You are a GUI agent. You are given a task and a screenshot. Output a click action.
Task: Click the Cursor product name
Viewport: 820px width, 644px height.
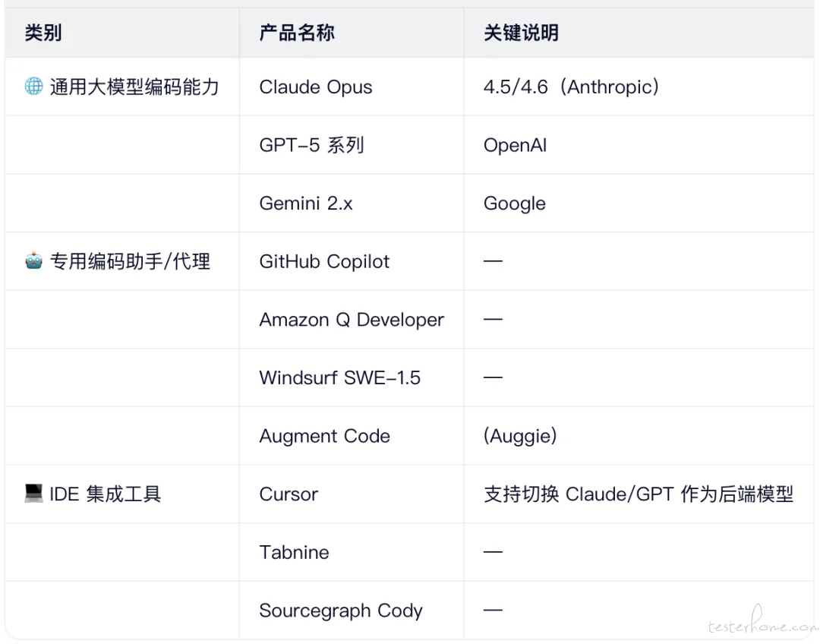point(289,494)
